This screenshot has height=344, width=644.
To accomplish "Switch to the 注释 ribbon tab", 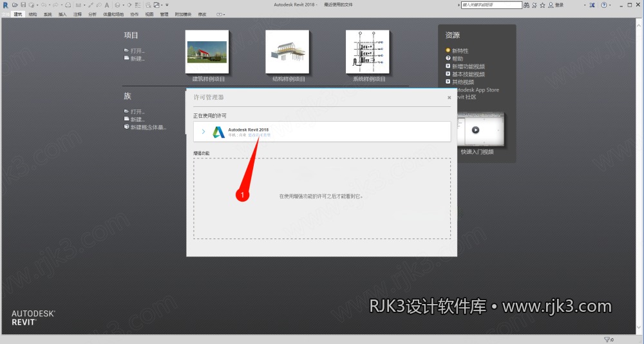I will pos(78,14).
